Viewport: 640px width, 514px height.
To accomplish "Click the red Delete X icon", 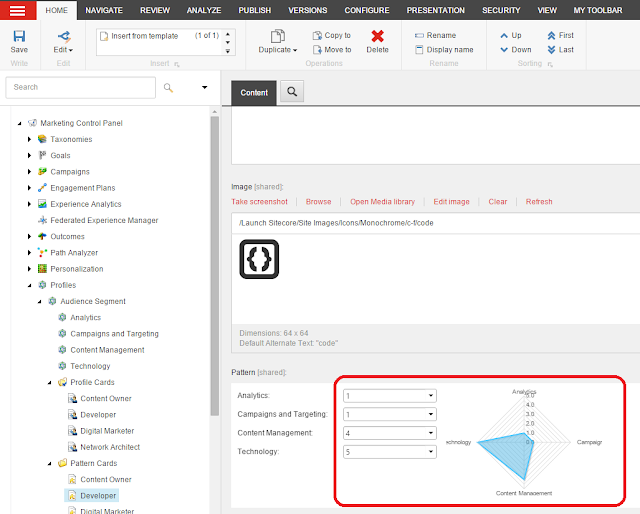I will [x=378, y=36].
